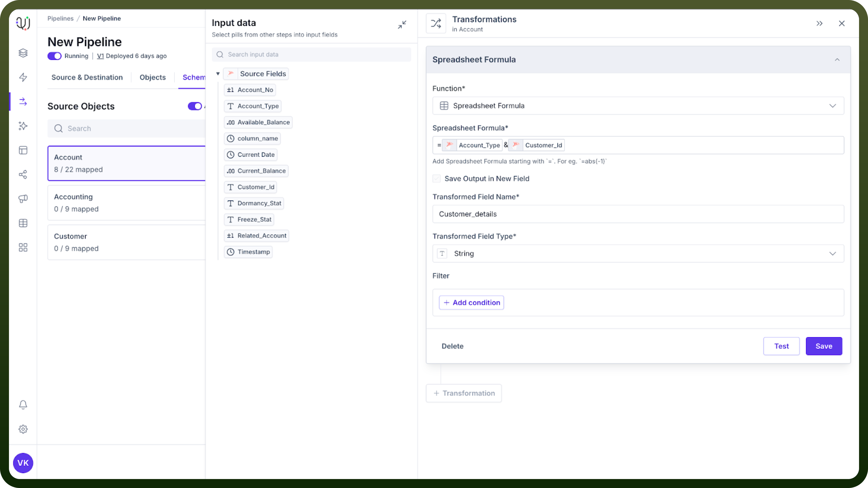
Task: Select the Current_Balance field pill
Action: tap(256, 171)
